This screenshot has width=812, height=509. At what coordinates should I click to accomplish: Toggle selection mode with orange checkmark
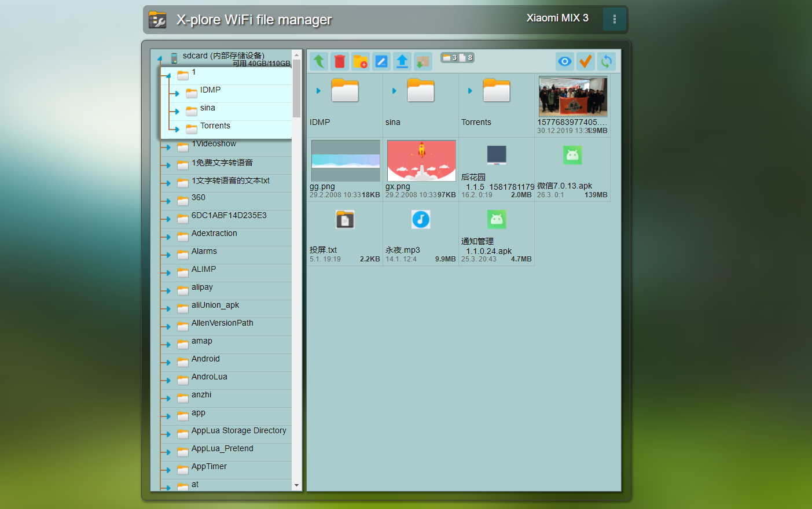click(586, 61)
